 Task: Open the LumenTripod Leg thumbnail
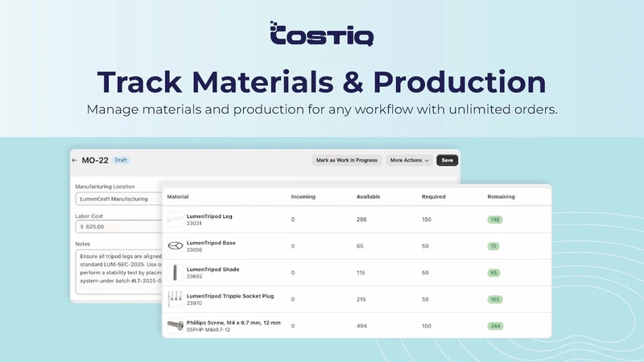click(175, 220)
